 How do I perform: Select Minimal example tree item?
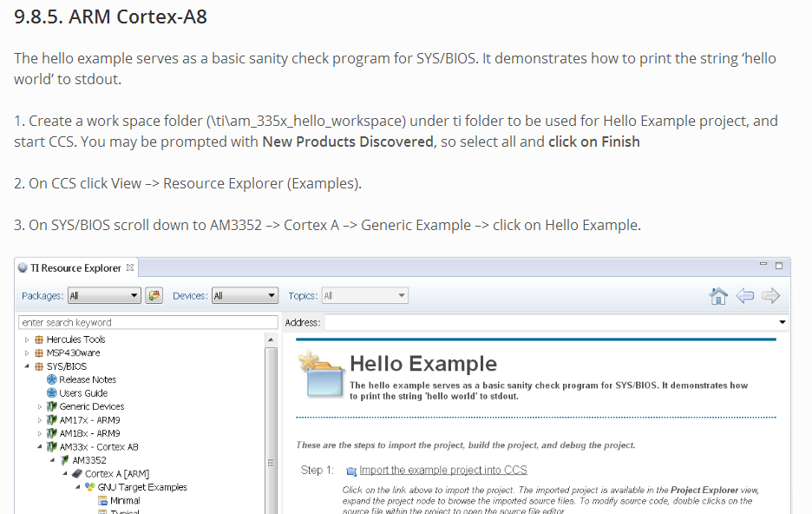point(125,500)
